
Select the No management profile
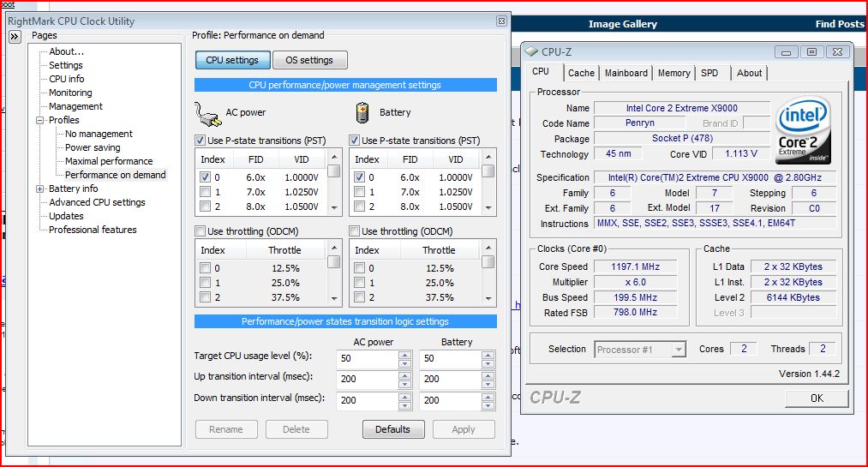pos(99,134)
